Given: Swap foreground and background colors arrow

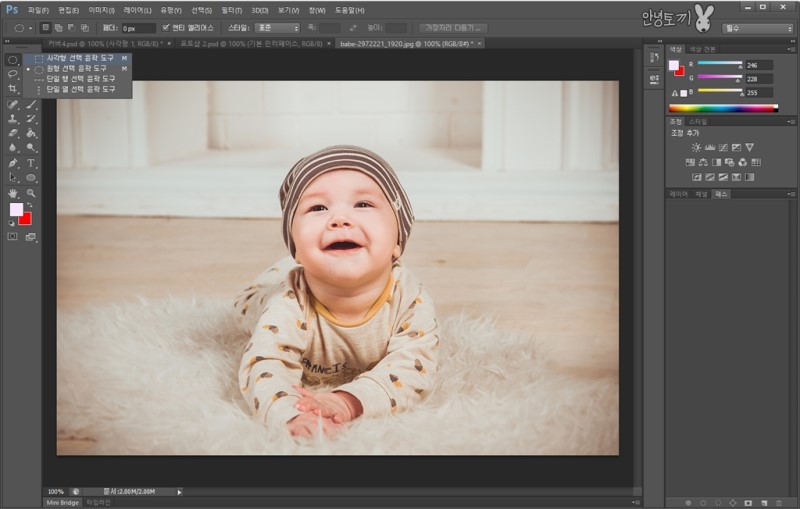Looking at the screenshot, I should (x=30, y=204).
